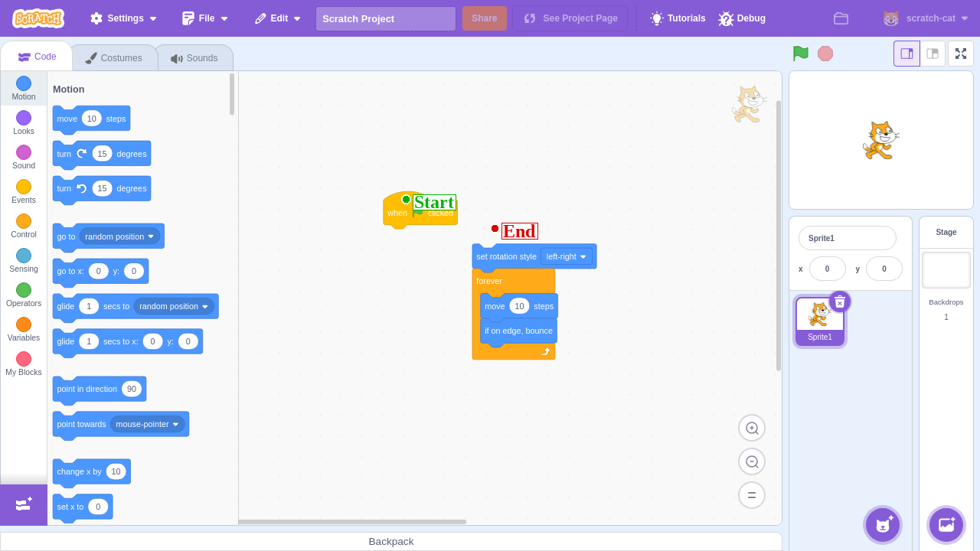
Task: Select the My Blocks category
Action: [x=24, y=364]
